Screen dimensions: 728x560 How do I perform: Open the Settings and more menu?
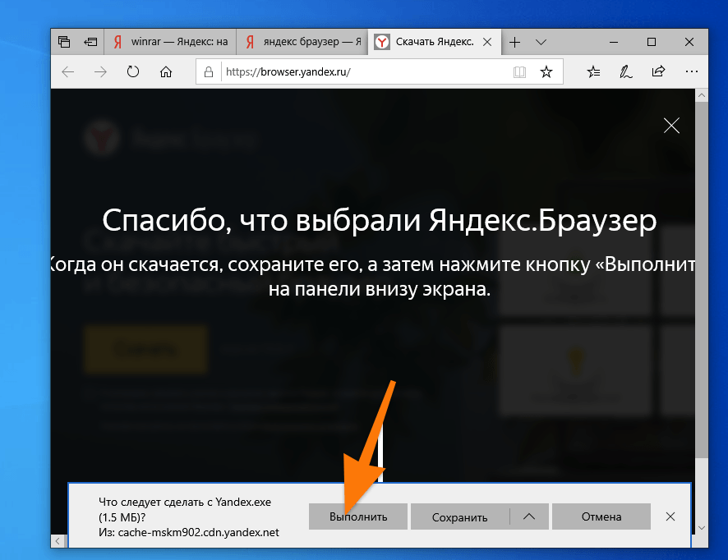[x=691, y=72]
